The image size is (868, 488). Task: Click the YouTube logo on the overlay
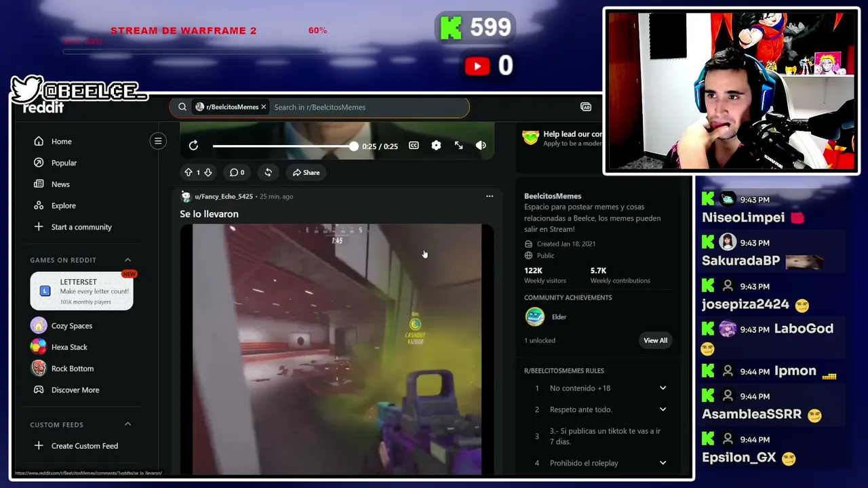(477, 66)
